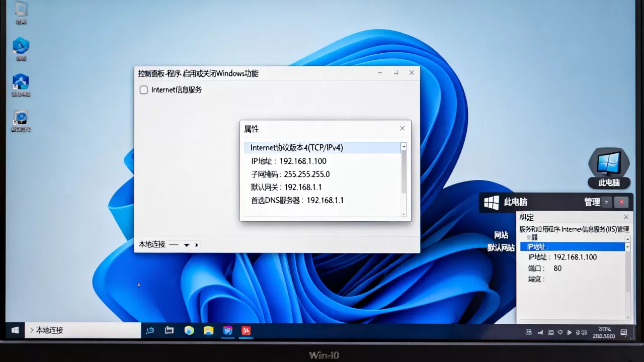Click the 端口: 80 line in 绑定
644x362 pixels.
[x=545, y=268]
